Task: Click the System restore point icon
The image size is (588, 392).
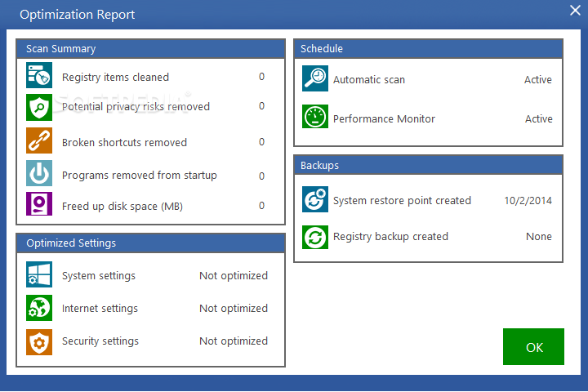Action: tap(315, 199)
